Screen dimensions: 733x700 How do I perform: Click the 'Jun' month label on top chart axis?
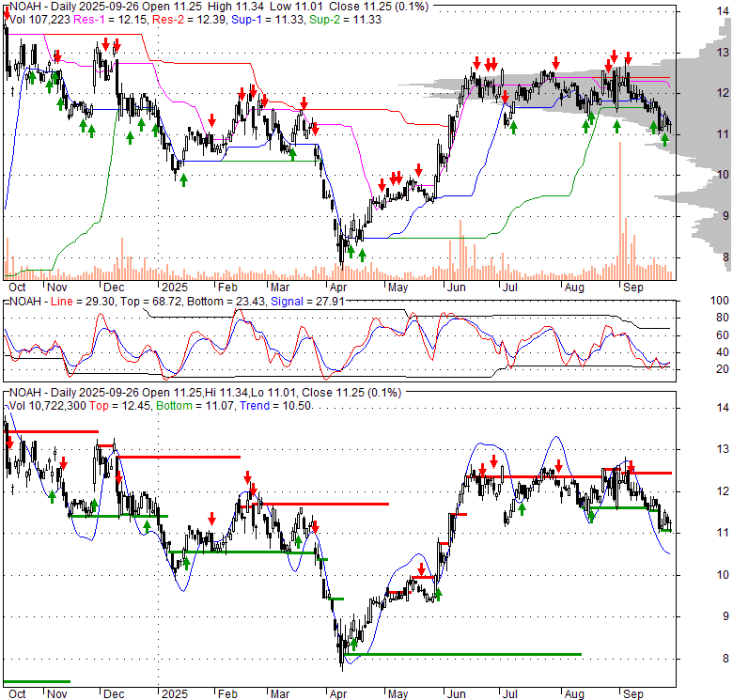[457, 288]
